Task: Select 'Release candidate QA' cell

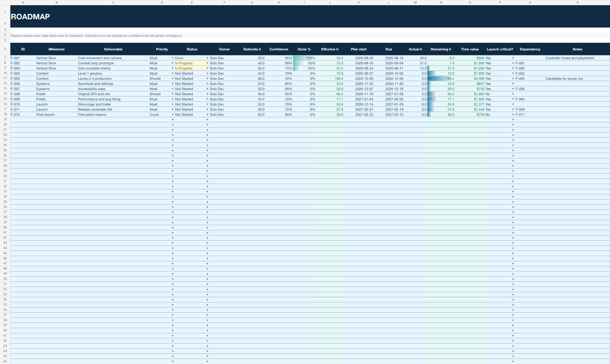Action: 113,110
